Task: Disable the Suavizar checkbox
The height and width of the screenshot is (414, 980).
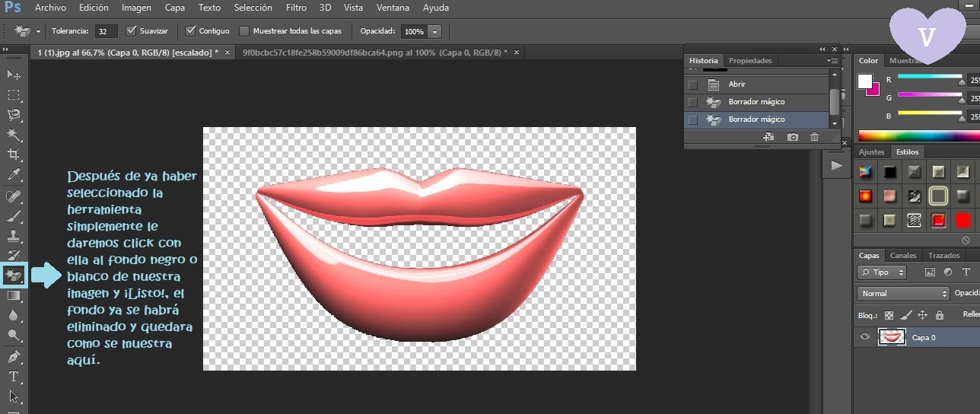Action: (131, 31)
